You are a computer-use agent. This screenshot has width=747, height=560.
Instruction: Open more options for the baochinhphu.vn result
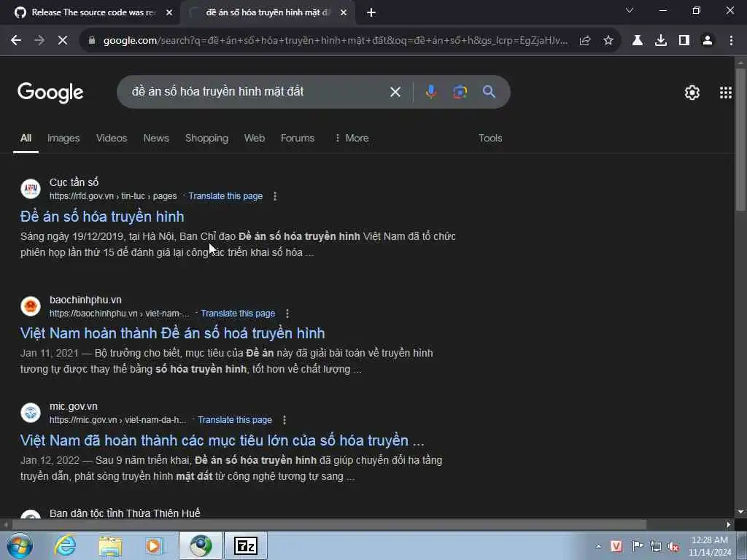[x=287, y=314]
